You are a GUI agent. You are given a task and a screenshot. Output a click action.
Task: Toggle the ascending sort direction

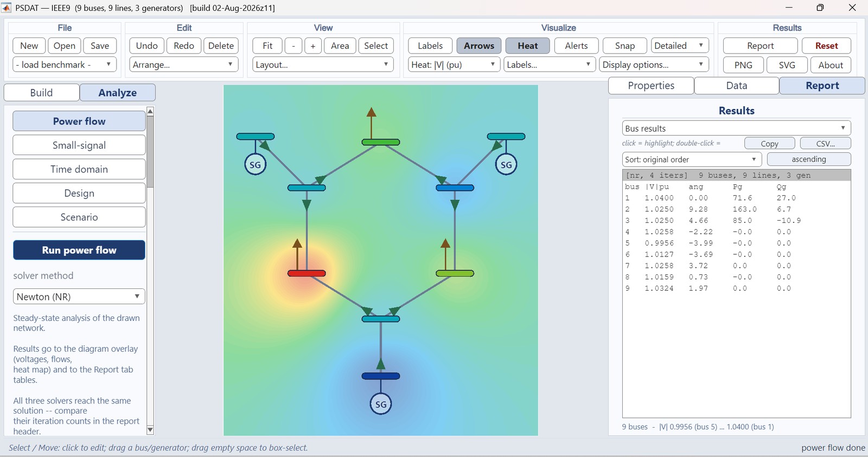(x=809, y=159)
